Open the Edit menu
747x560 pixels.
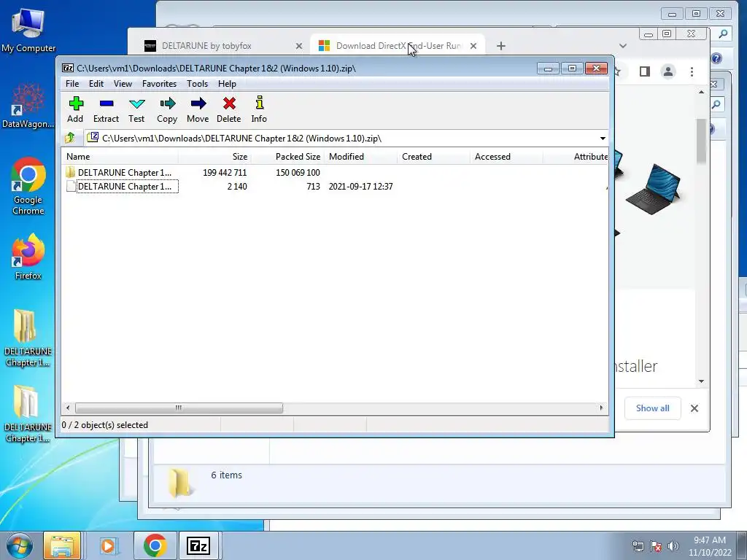tap(96, 84)
